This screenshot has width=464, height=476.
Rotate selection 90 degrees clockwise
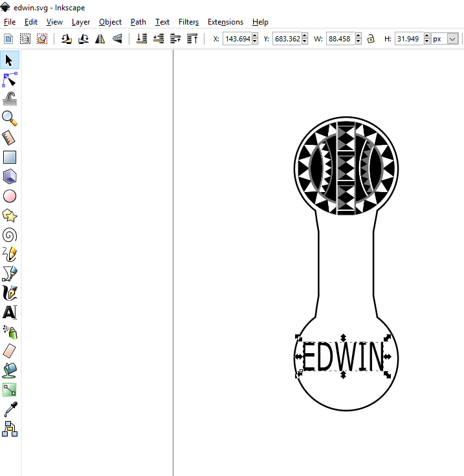point(83,39)
